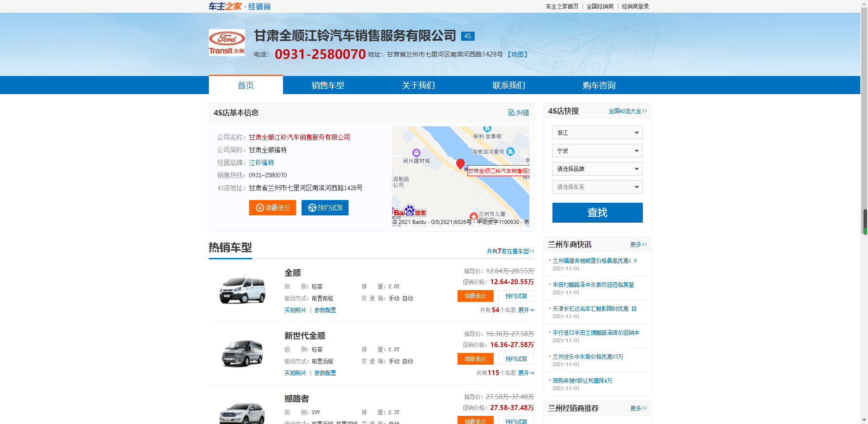868x424 pixels.
Task: Click orange 询最低价 button in store info
Action: pos(273,208)
